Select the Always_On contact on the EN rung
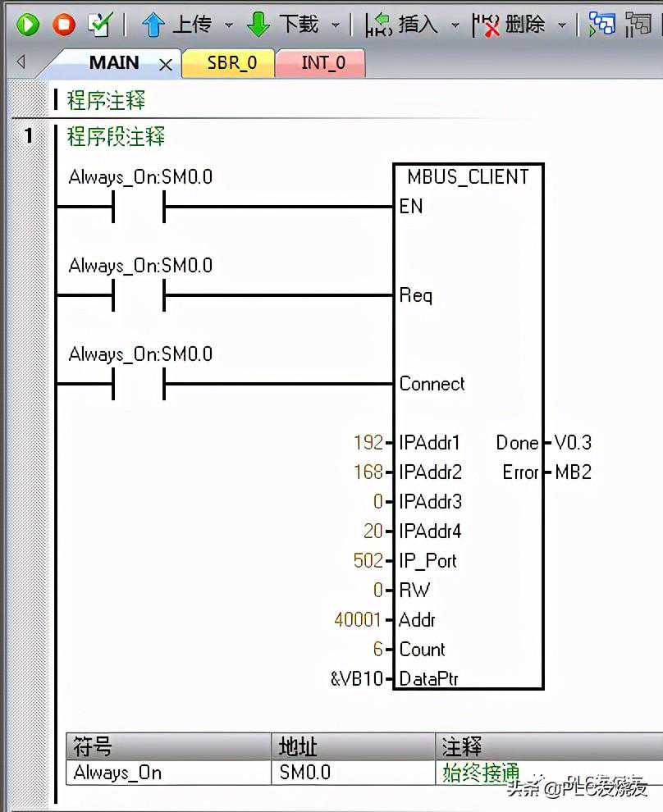 pyautogui.click(x=138, y=207)
